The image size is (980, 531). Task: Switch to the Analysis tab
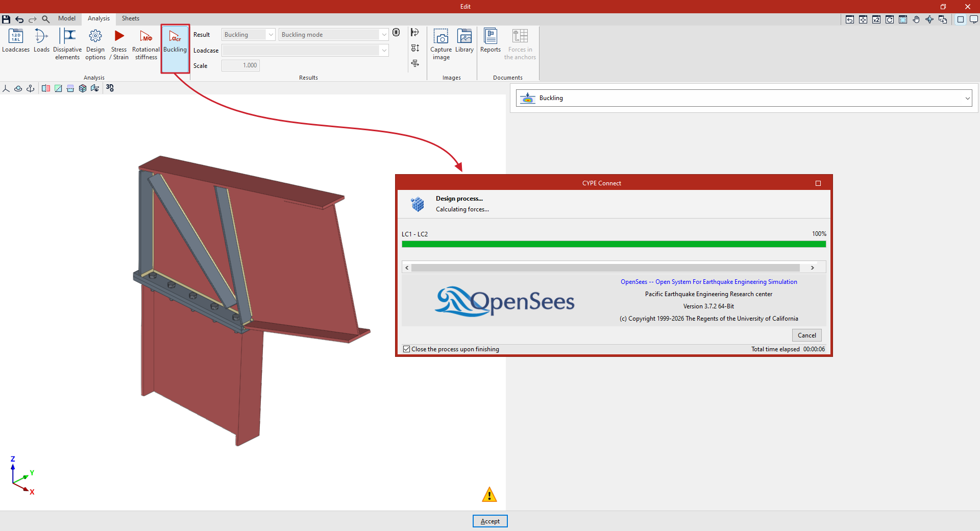coord(99,18)
